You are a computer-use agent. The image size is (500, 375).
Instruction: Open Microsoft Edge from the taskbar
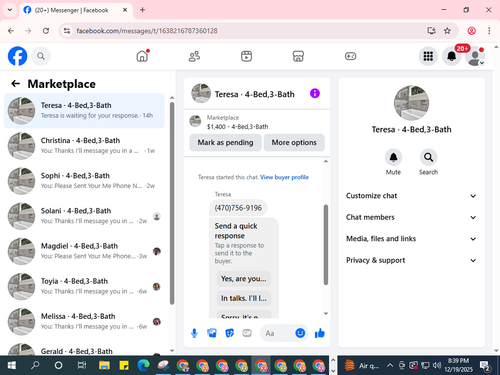pos(143,365)
